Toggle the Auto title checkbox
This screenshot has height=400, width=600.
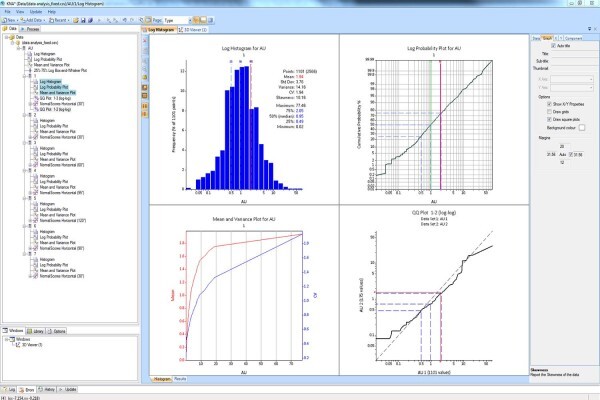(x=553, y=46)
